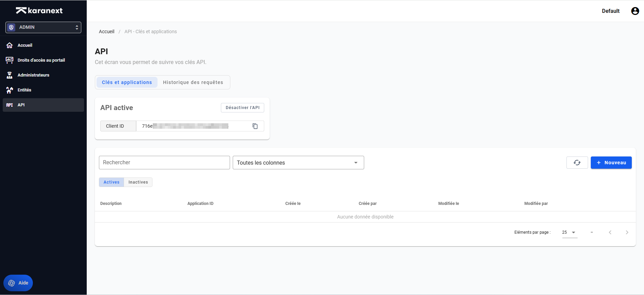644x295 pixels.
Task: Expand the Eléments par page dropdown
Action: tap(569, 232)
